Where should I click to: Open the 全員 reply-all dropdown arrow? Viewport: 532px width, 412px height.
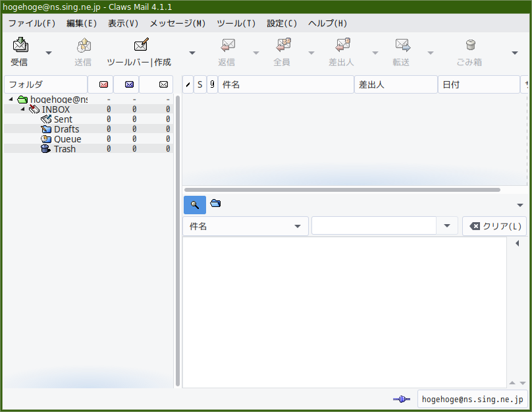tap(311, 53)
